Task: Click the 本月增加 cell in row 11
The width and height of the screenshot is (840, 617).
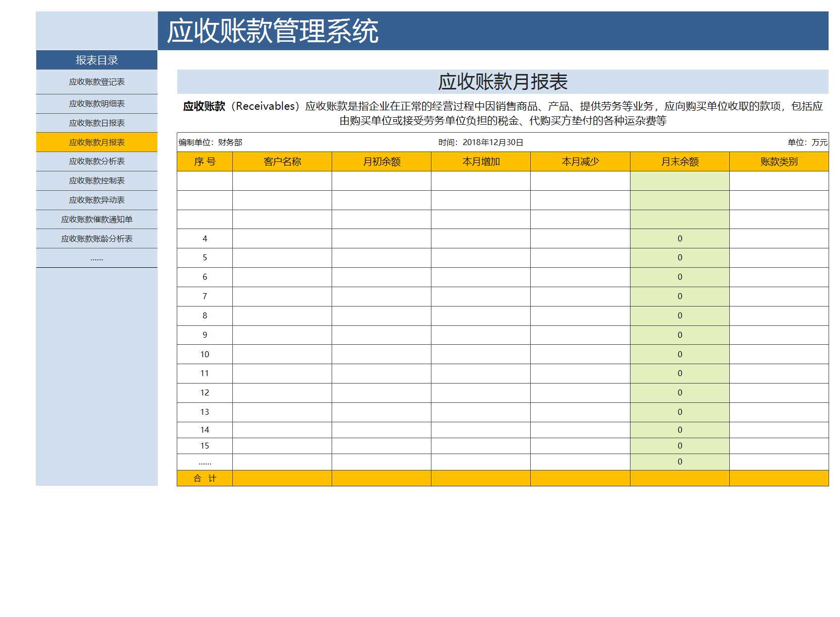Action: pos(481,374)
